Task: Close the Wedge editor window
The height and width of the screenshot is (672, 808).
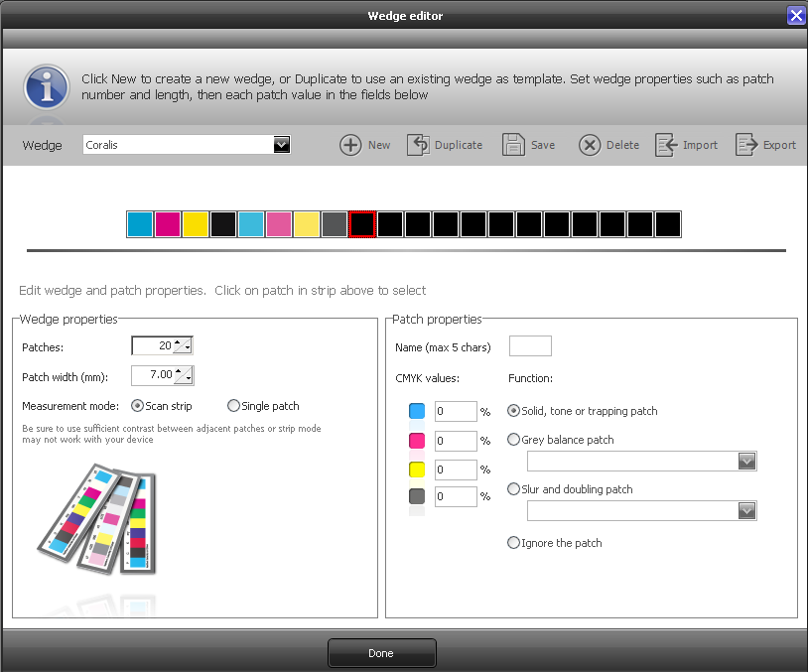Action: (796, 16)
